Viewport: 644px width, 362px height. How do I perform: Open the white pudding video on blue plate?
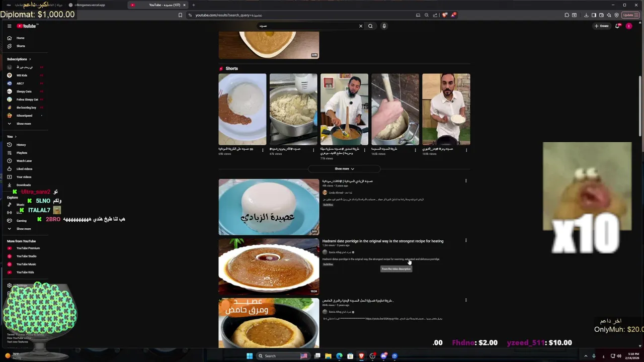(269, 207)
